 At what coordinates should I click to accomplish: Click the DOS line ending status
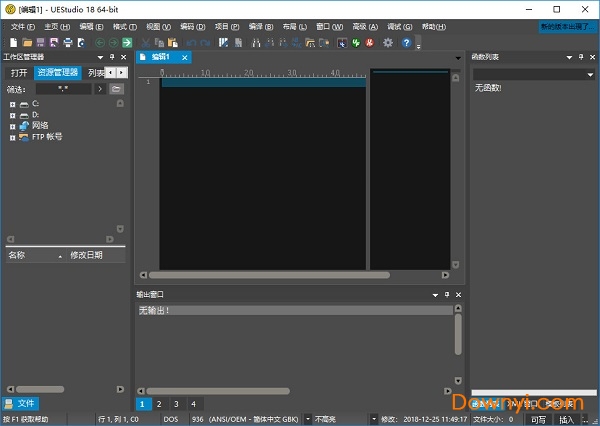171,419
